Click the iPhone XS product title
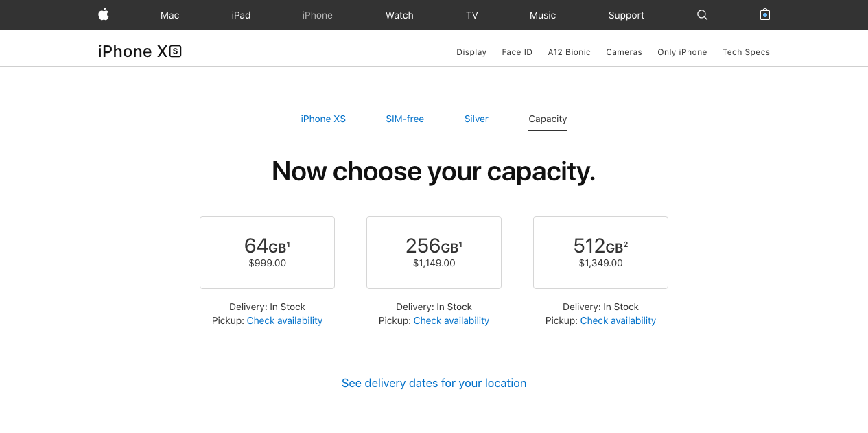The image size is (868, 433). pyautogui.click(x=139, y=51)
